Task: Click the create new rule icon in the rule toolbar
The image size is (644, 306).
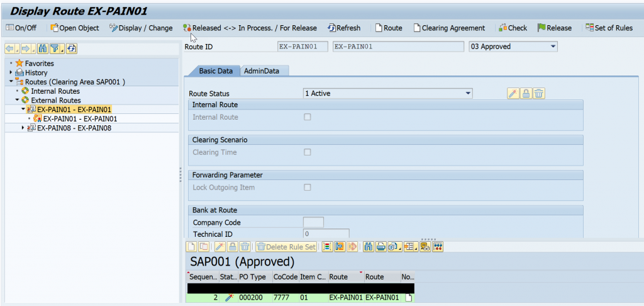Action: tap(192, 246)
